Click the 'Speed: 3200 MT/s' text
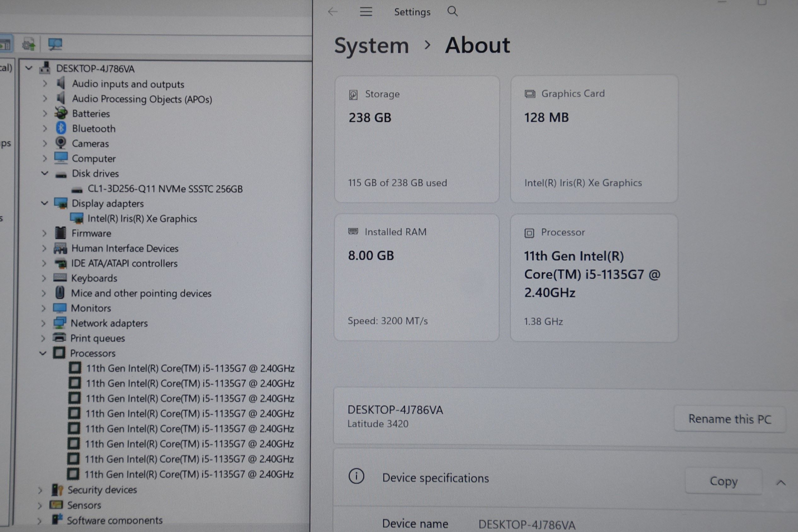Screen dimensions: 798x532 [x=387, y=321]
